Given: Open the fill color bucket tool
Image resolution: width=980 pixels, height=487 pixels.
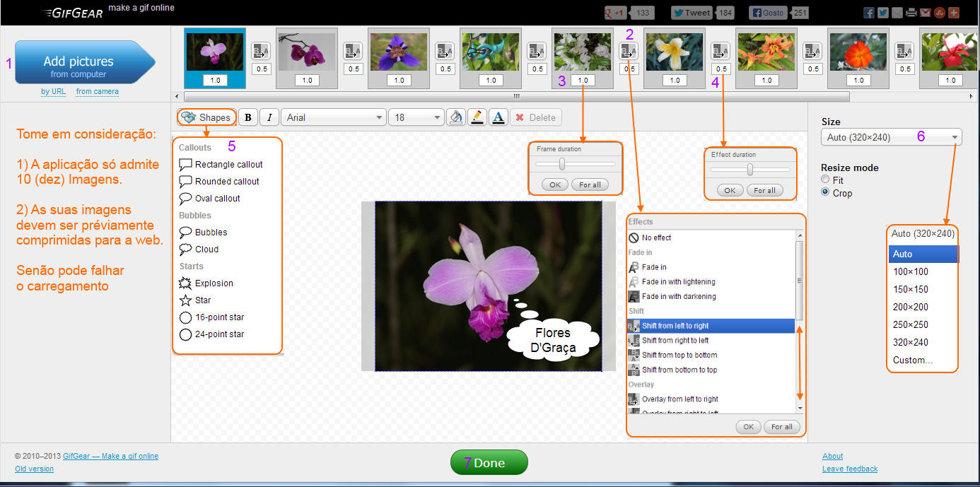Looking at the screenshot, I should click(x=456, y=117).
